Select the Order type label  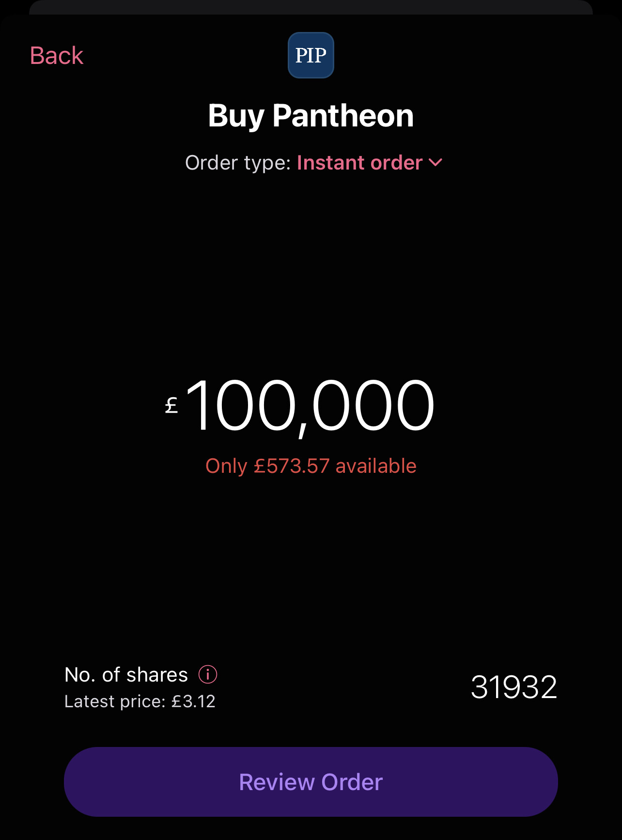(237, 163)
